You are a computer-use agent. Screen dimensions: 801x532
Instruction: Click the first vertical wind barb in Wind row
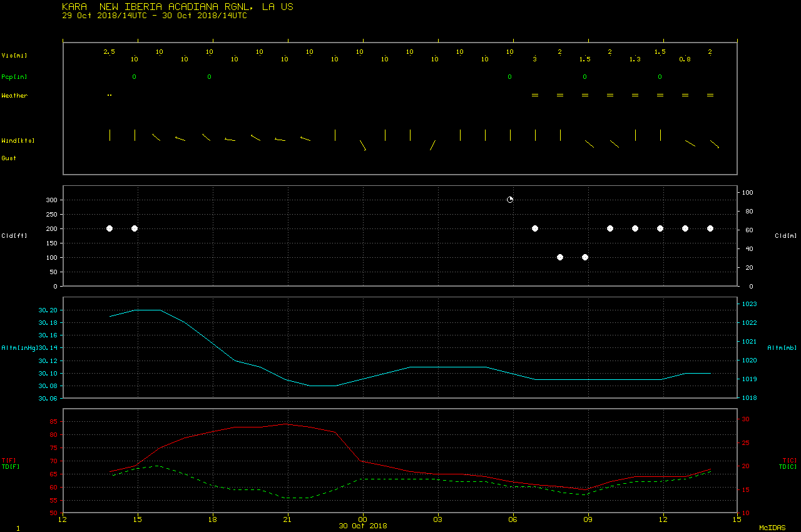coord(110,135)
